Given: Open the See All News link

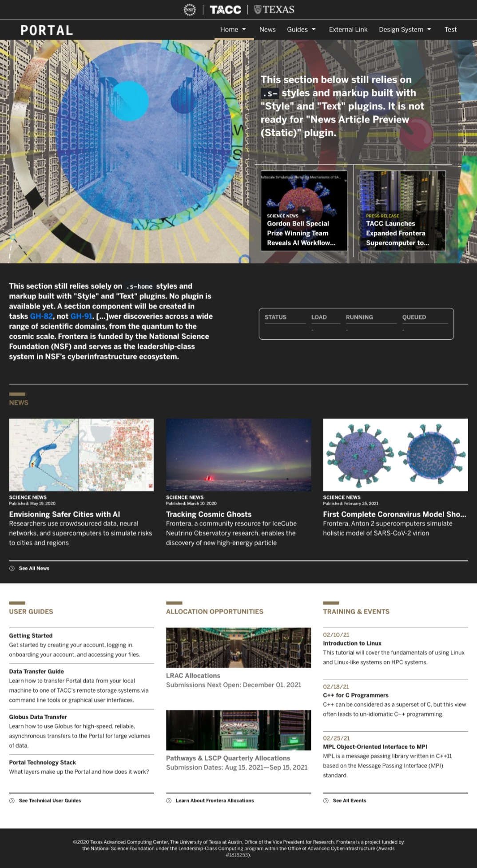Looking at the screenshot, I should [34, 568].
